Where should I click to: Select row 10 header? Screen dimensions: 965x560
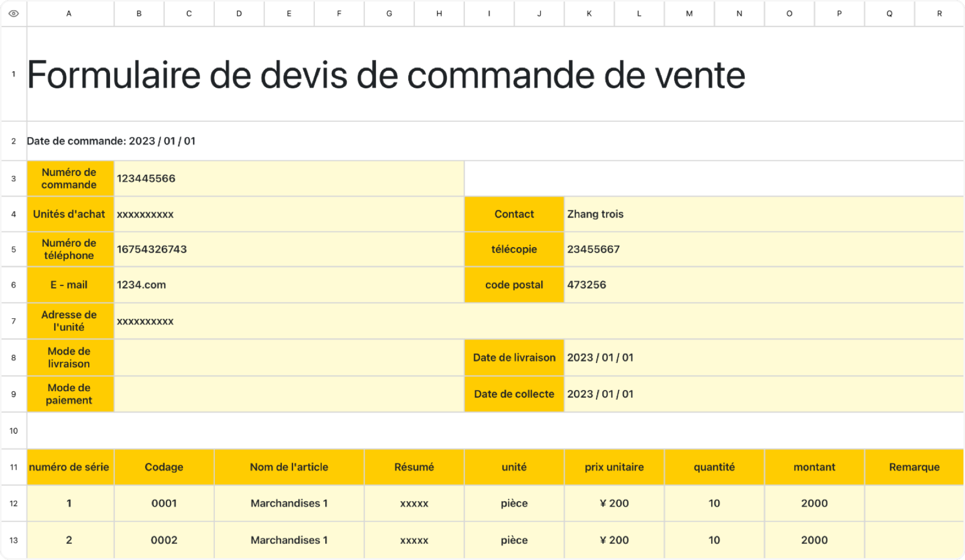coord(14,431)
